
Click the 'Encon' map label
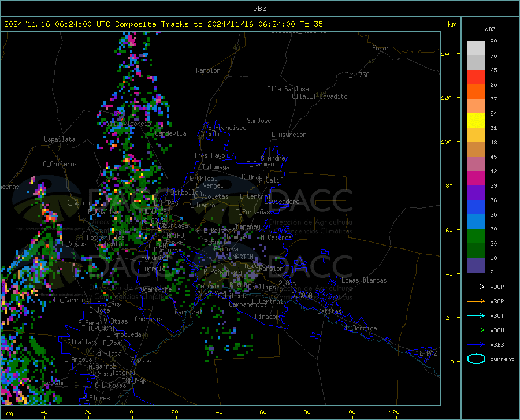[x=381, y=48]
